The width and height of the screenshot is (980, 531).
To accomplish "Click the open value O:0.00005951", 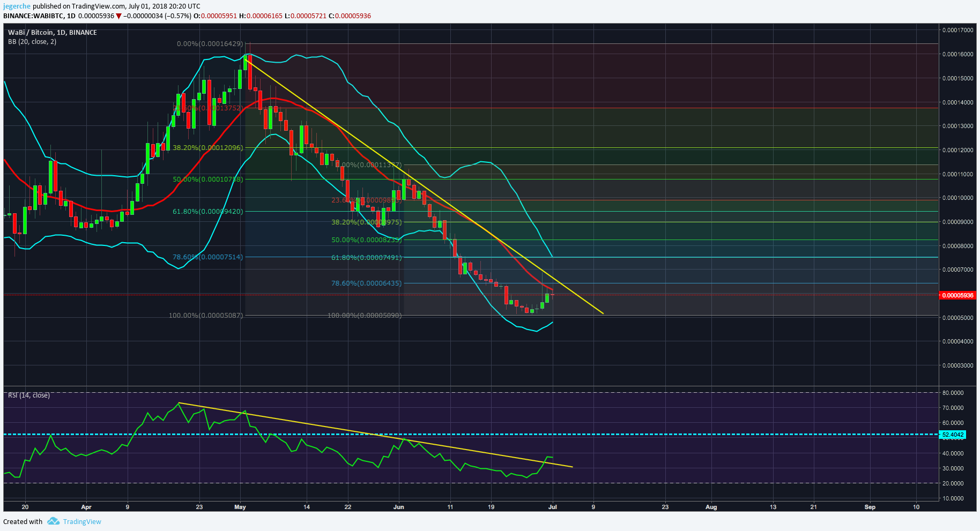I will (215, 16).
